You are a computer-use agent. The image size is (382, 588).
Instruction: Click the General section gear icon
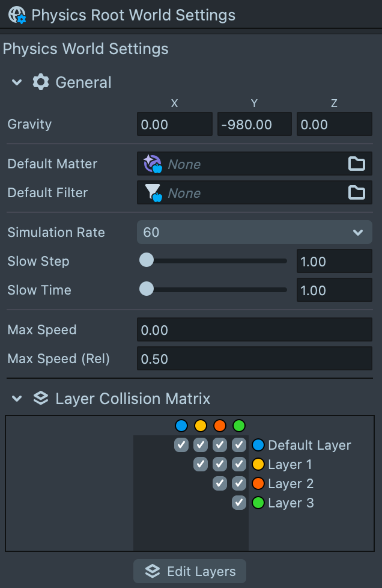click(40, 82)
